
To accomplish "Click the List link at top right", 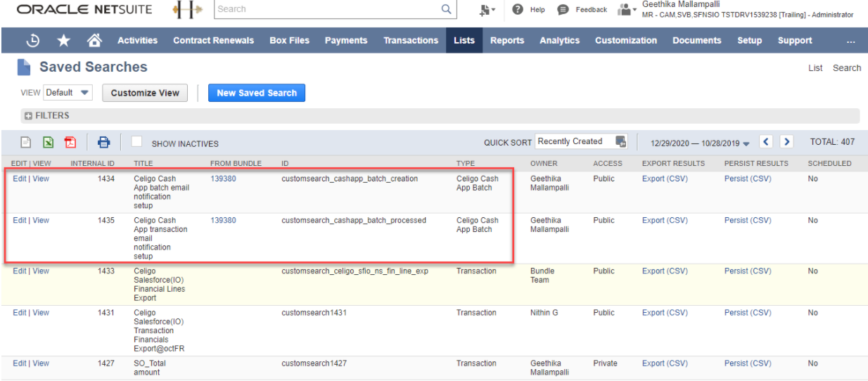I will pyautogui.click(x=815, y=68).
